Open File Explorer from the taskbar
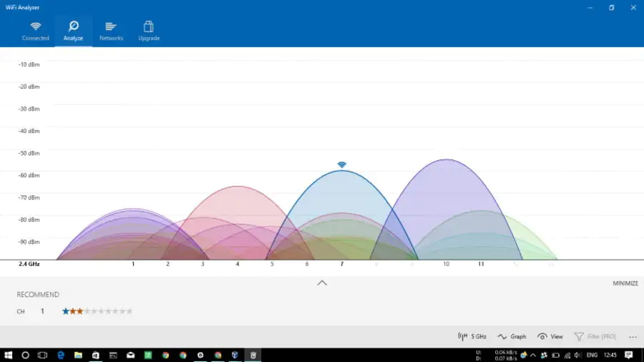 point(78,355)
